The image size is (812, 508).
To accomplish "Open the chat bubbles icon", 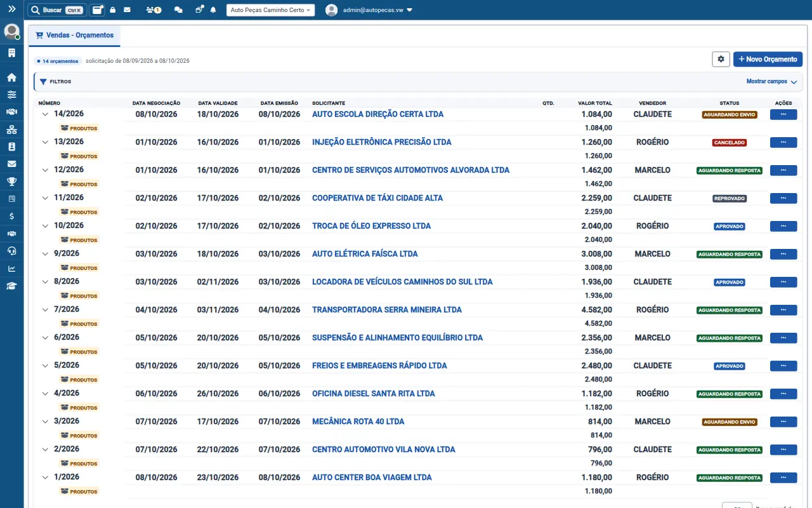I will (178, 10).
